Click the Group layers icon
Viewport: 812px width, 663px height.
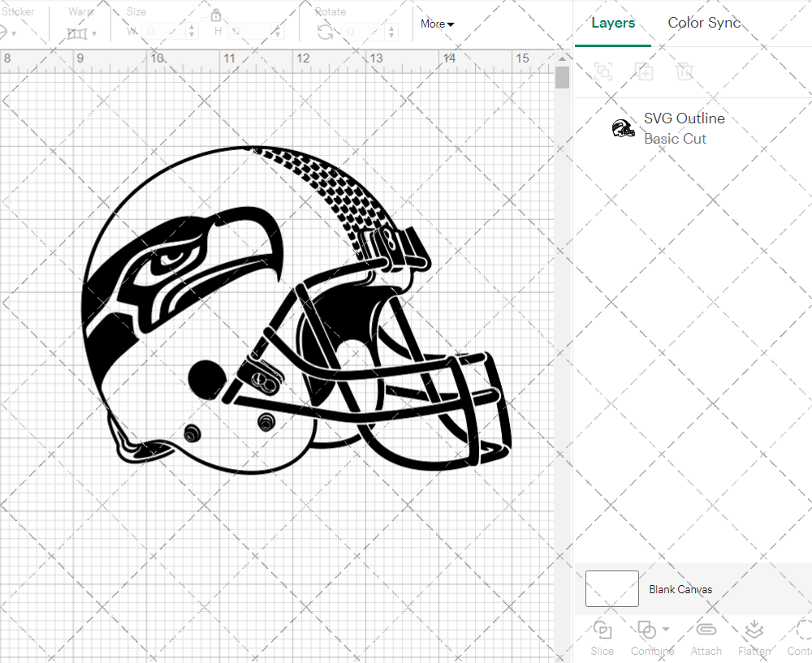[603, 71]
